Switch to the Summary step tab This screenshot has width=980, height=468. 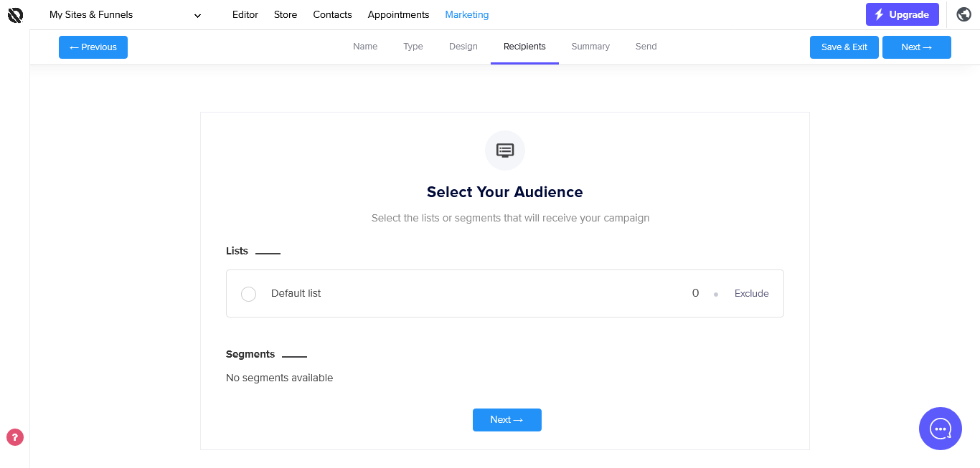(x=590, y=47)
